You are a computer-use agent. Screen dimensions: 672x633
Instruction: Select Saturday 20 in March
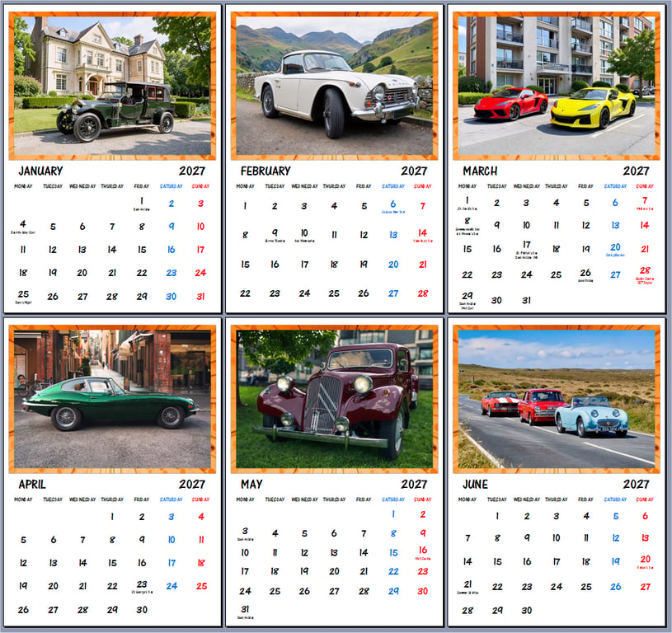pos(615,247)
